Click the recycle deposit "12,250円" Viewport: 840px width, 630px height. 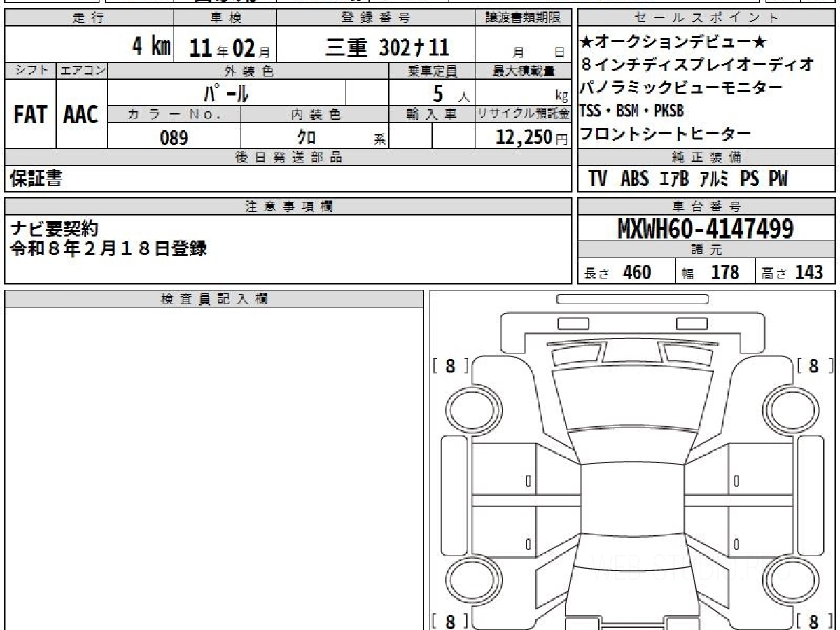click(532, 137)
